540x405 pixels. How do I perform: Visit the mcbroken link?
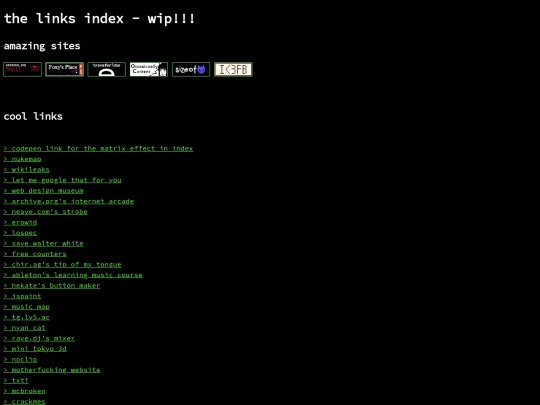click(24, 391)
